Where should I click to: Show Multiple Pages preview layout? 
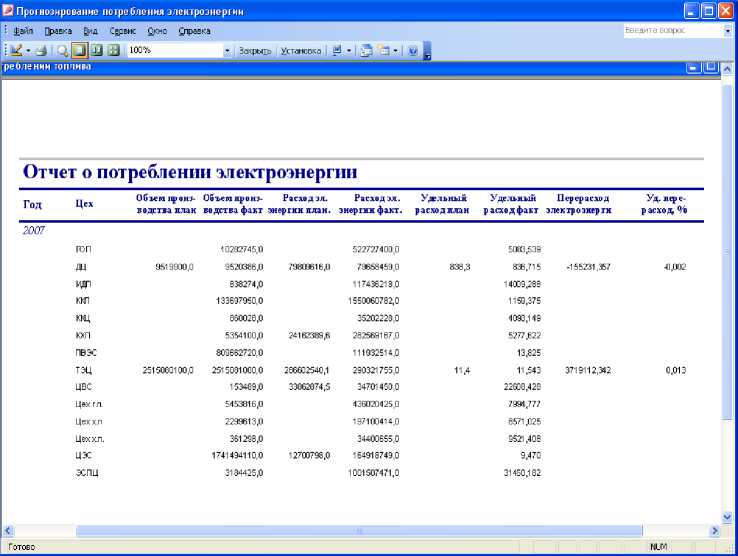click(x=113, y=50)
